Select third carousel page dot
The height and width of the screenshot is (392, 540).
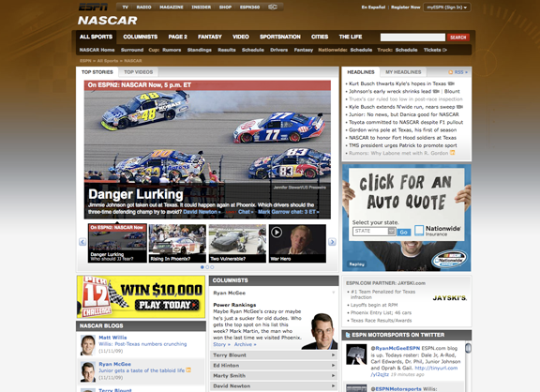point(212,267)
